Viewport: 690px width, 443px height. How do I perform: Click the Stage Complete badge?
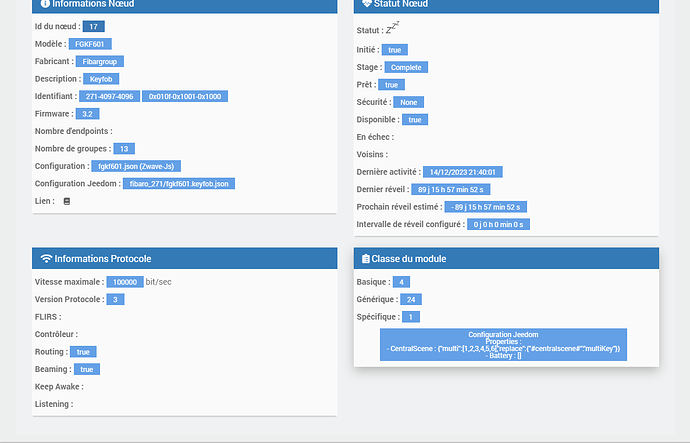406,67
